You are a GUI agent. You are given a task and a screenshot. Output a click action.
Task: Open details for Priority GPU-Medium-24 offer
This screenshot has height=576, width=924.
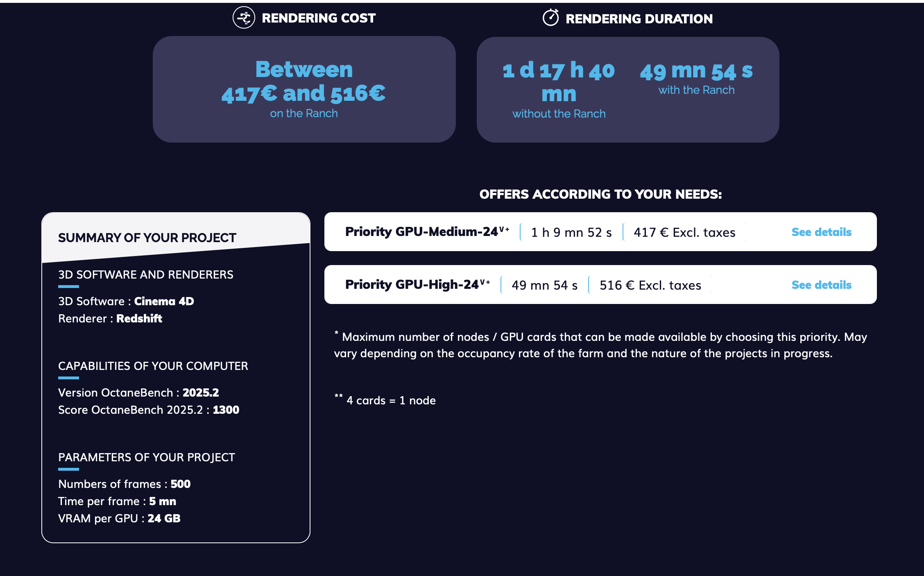[x=821, y=232]
